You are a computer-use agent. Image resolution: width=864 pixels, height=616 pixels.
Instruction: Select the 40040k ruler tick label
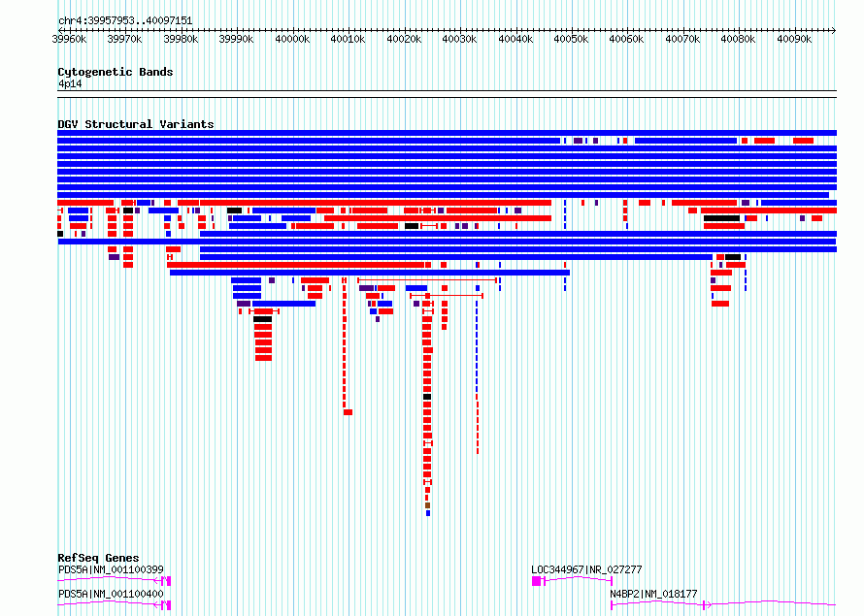click(515, 39)
